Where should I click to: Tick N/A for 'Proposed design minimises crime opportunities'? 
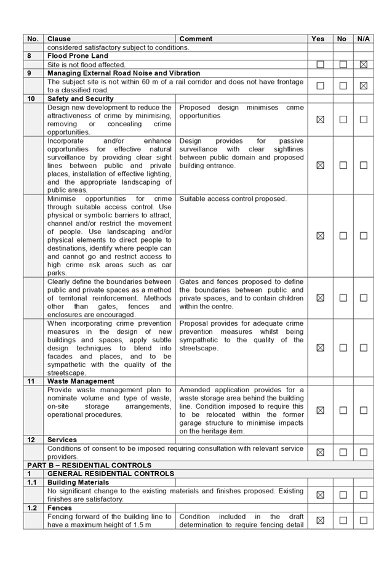(363, 119)
